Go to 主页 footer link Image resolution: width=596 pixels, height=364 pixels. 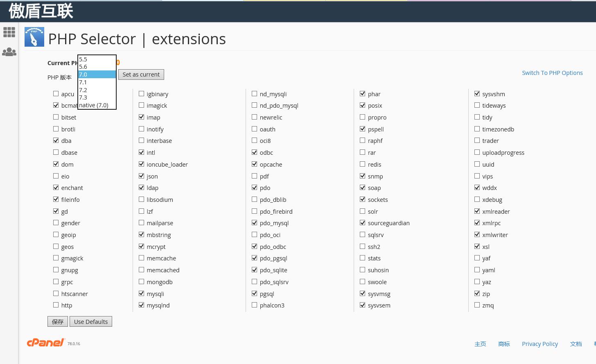point(480,344)
